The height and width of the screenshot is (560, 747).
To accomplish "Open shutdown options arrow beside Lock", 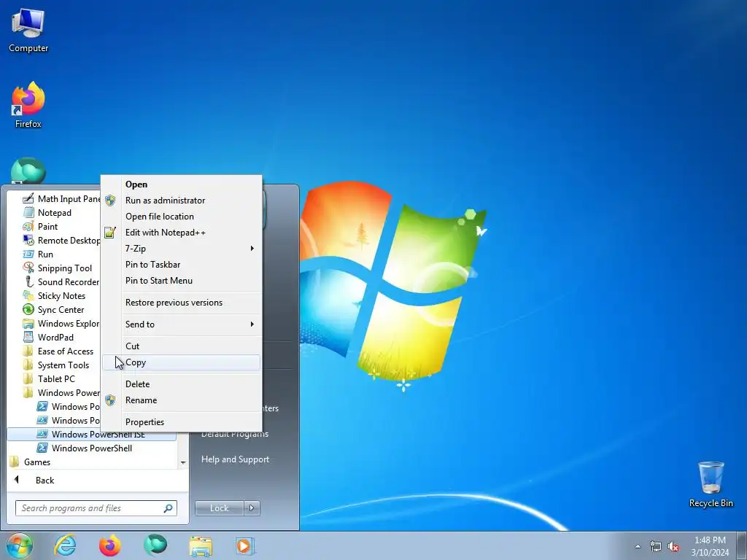I will click(252, 508).
